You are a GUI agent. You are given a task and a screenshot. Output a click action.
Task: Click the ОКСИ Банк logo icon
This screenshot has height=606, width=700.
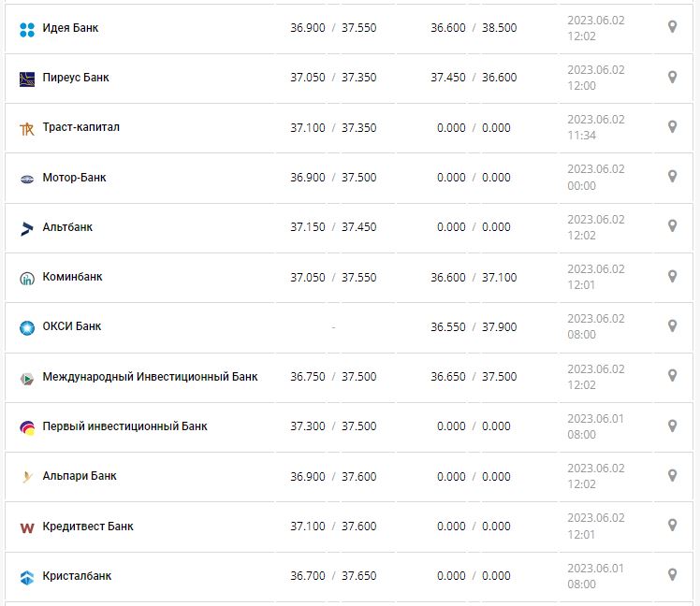point(26,327)
